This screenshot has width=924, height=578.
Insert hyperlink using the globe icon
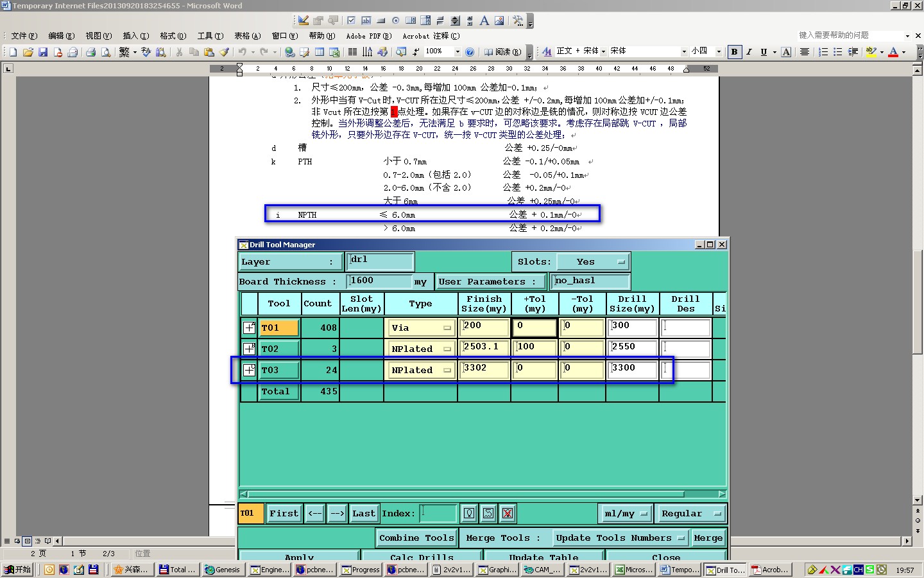pyautogui.click(x=290, y=52)
